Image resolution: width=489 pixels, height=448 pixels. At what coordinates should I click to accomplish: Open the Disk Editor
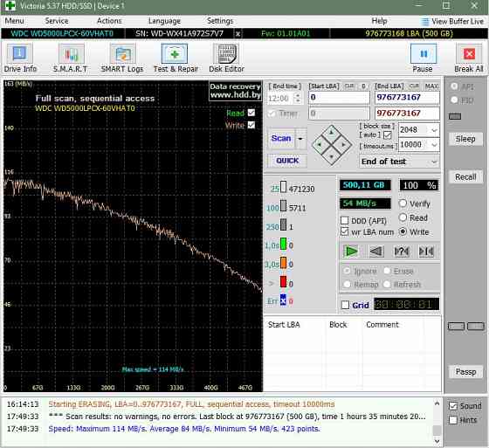[x=226, y=58]
